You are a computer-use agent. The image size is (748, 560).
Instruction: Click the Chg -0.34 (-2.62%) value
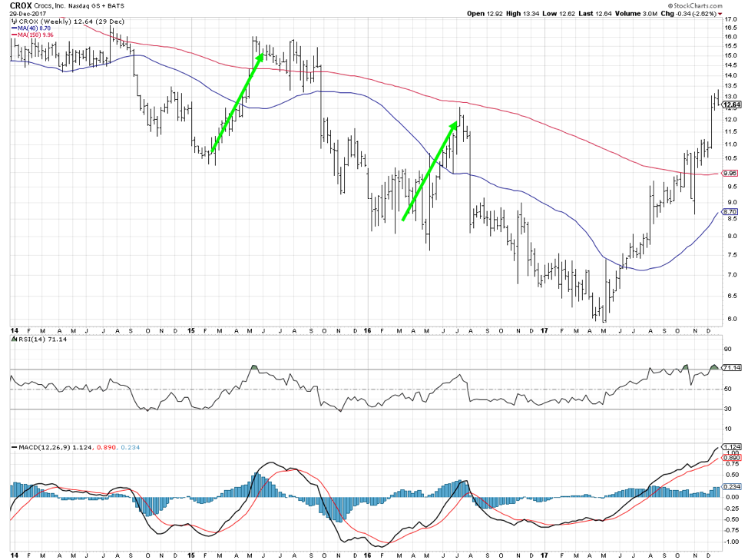[688, 14]
